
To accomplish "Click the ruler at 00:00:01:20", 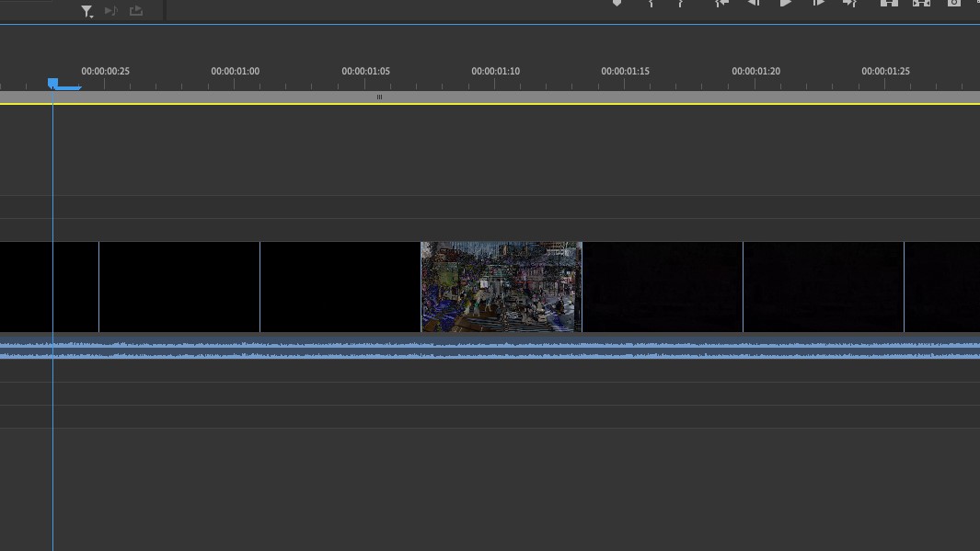I will [755, 71].
